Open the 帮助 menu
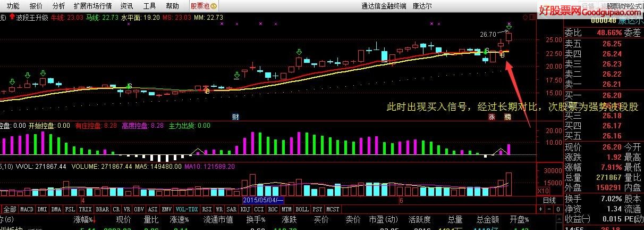The width and height of the screenshot is (644, 230). 172,6
